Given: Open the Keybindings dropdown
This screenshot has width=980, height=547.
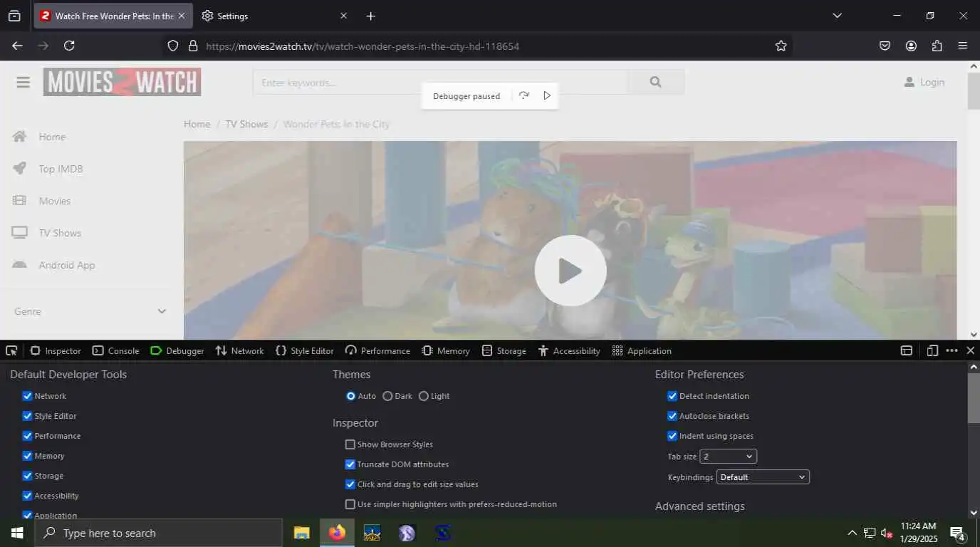Looking at the screenshot, I should pyautogui.click(x=763, y=477).
